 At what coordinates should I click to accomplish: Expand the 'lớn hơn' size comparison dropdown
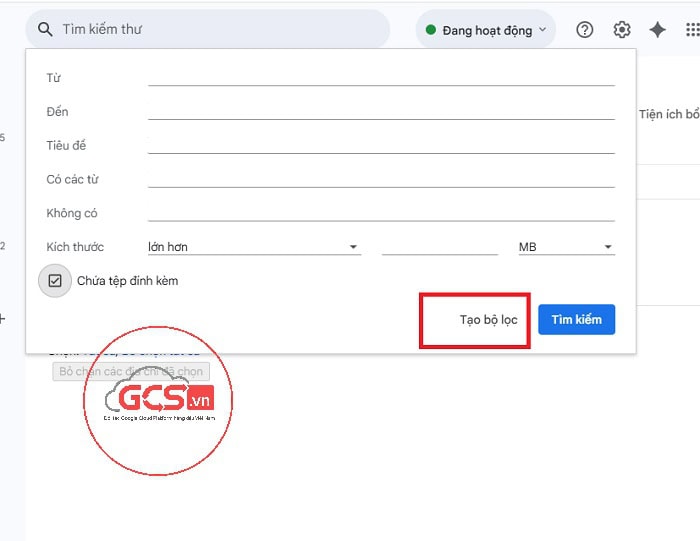click(x=254, y=247)
